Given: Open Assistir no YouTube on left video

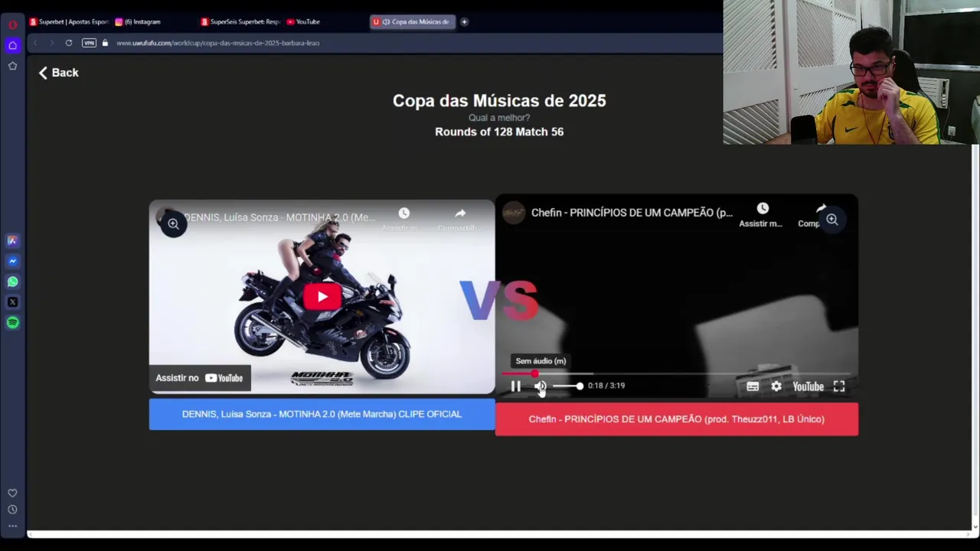Looking at the screenshot, I should click(200, 378).
